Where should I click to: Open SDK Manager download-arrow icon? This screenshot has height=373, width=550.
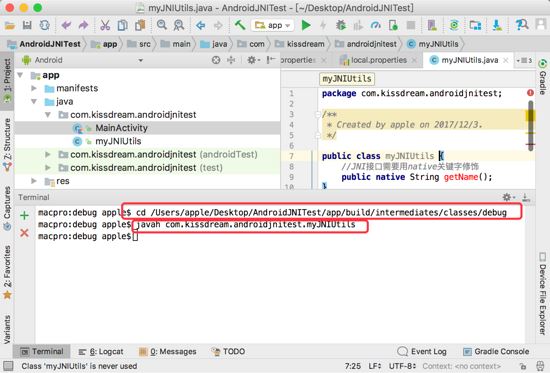pyautogui.click(x=497, y=25)
